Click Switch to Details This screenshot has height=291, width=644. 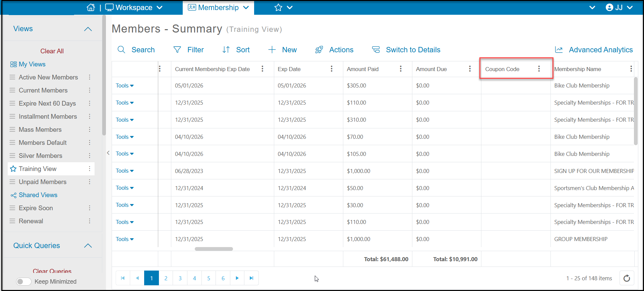(x=406, y=50)
